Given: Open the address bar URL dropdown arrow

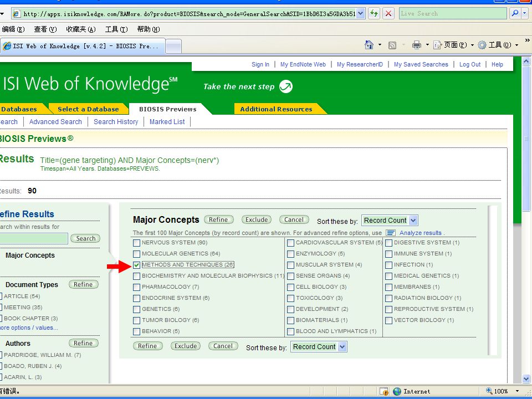Looking at the screenshot, I should point(361,13).
